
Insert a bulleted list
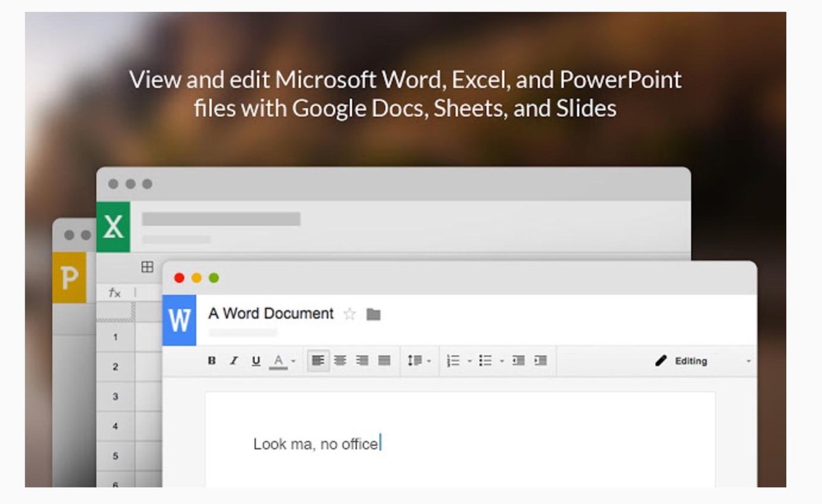[486, 361]
